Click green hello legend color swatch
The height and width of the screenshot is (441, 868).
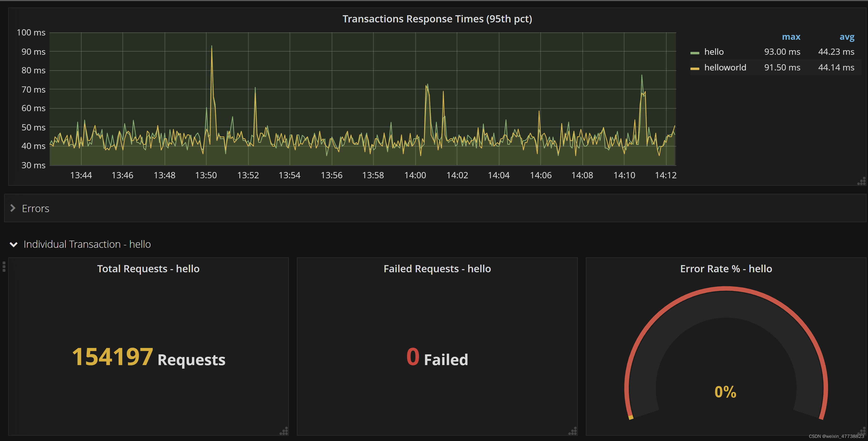[x=695, y=53]
